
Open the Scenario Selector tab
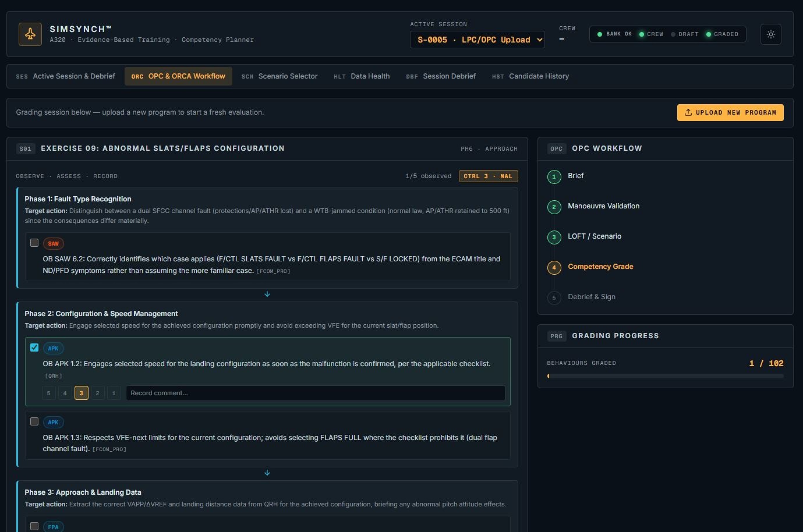[x=280, y=76]
